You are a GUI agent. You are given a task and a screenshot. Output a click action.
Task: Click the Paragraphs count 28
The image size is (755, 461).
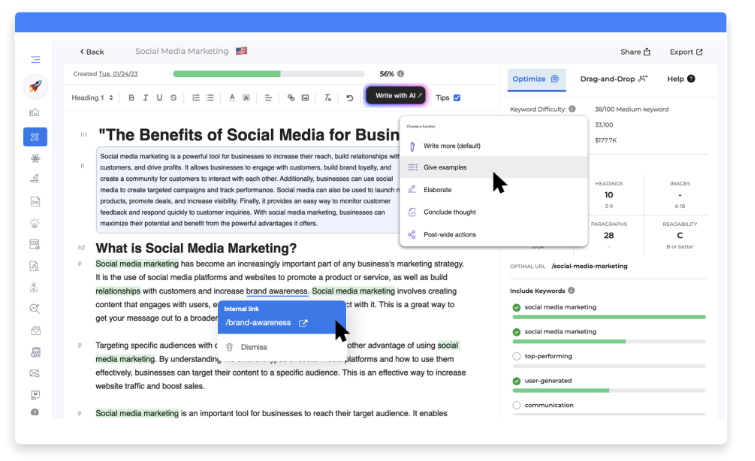(609, 236)
